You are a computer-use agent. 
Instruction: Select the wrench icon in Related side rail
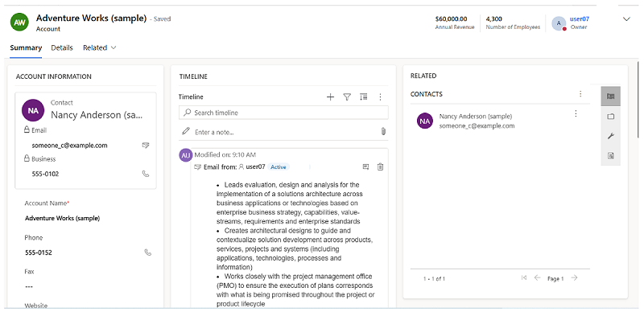(611, 136)
